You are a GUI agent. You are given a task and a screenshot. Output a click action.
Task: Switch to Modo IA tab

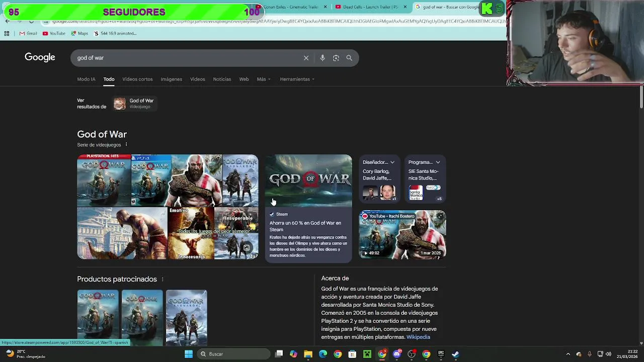(x=86, y=79)
